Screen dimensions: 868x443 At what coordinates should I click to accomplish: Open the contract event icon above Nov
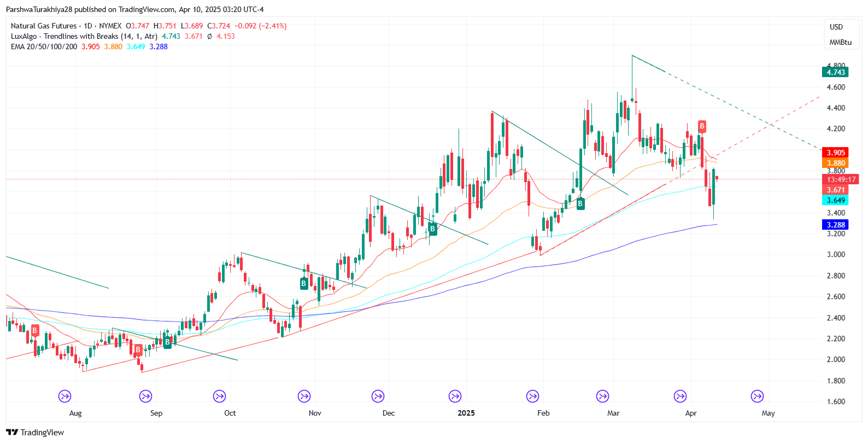[x=304, y=396]
